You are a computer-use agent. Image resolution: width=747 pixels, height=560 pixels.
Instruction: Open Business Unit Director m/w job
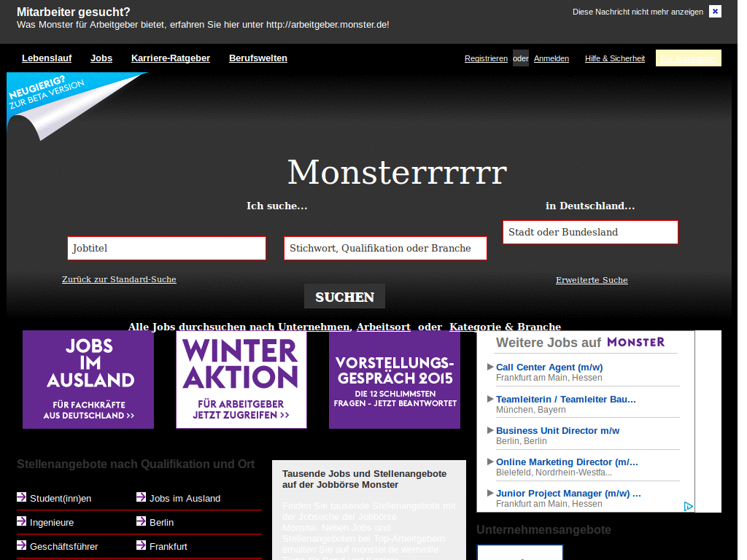557,430
